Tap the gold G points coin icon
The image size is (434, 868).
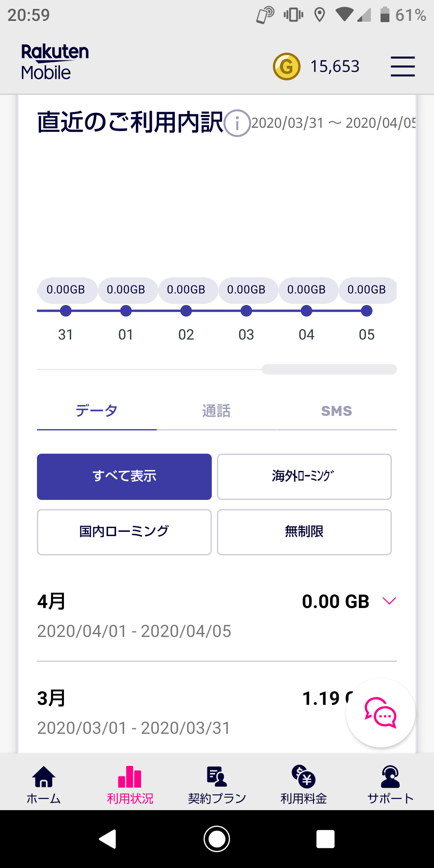pos(287,66)
